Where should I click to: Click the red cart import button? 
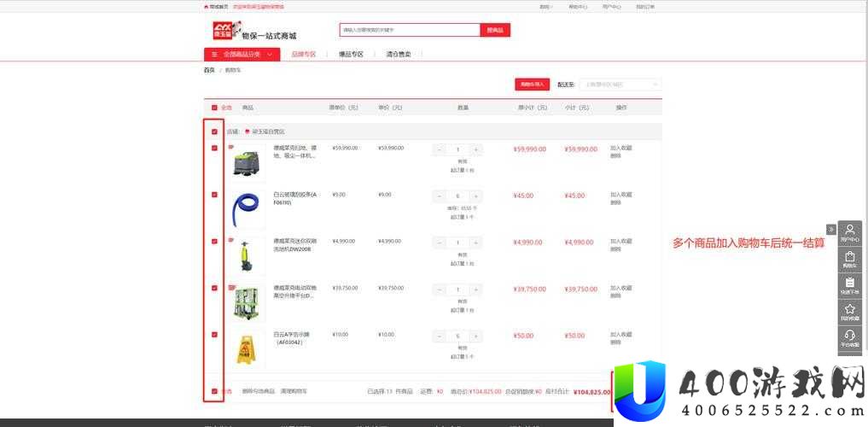532,85
